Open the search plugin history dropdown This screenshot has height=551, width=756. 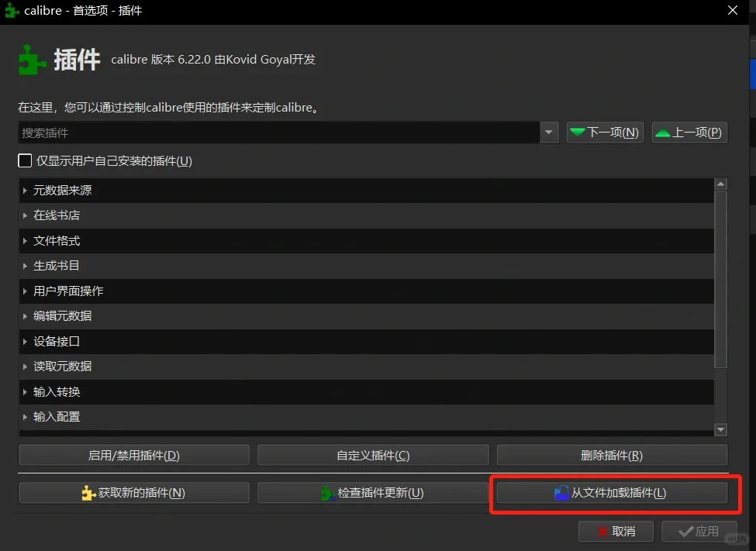point(549,133)
